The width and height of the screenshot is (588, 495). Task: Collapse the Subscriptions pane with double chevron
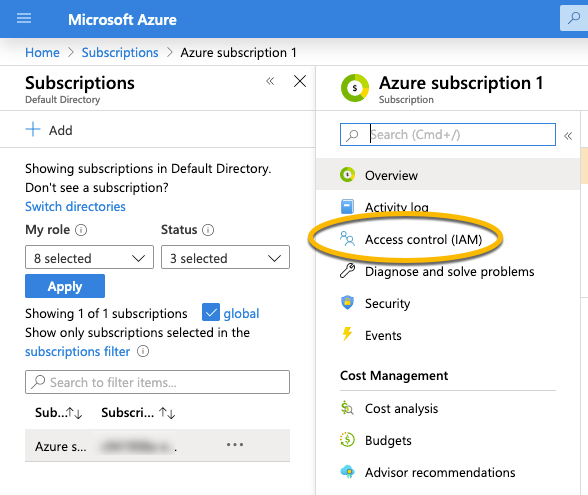click(x=270, y=81)
